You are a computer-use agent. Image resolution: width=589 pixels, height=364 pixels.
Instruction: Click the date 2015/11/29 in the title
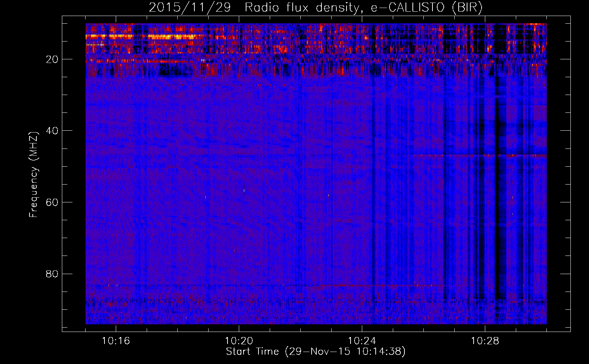pos(189,8)
